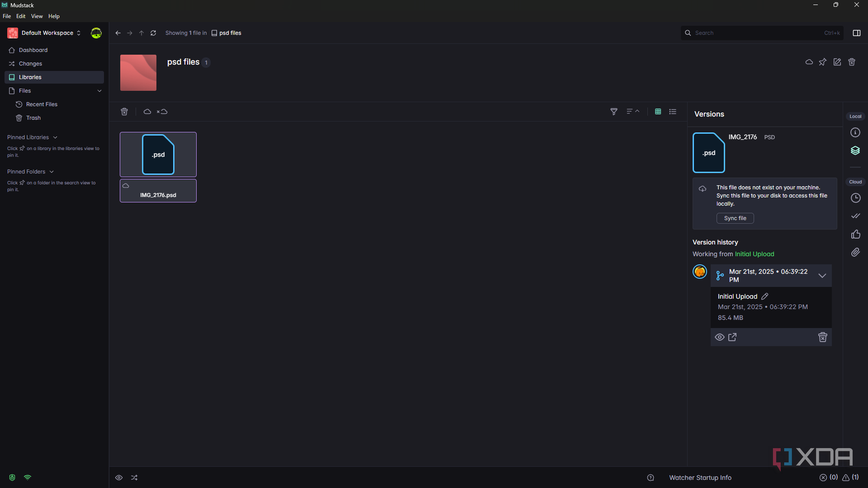868x488 pixels.
Task: Switch to list view
Action: [x=673, y=112]
